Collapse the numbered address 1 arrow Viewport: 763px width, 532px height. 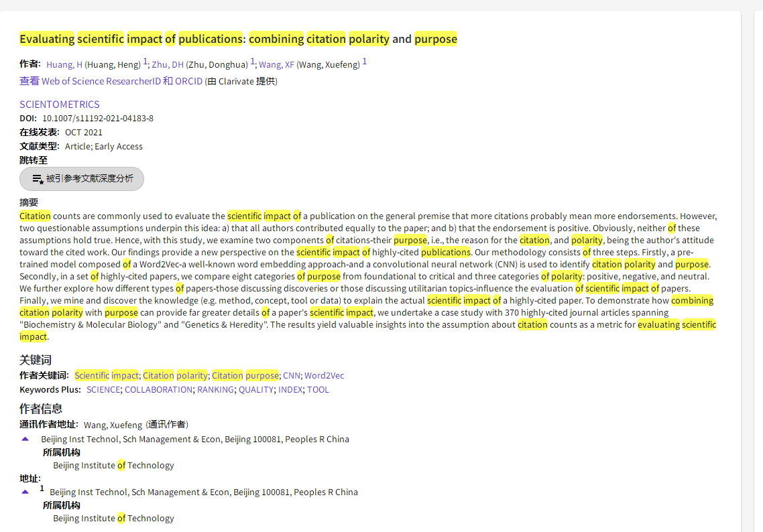point(25,492)
